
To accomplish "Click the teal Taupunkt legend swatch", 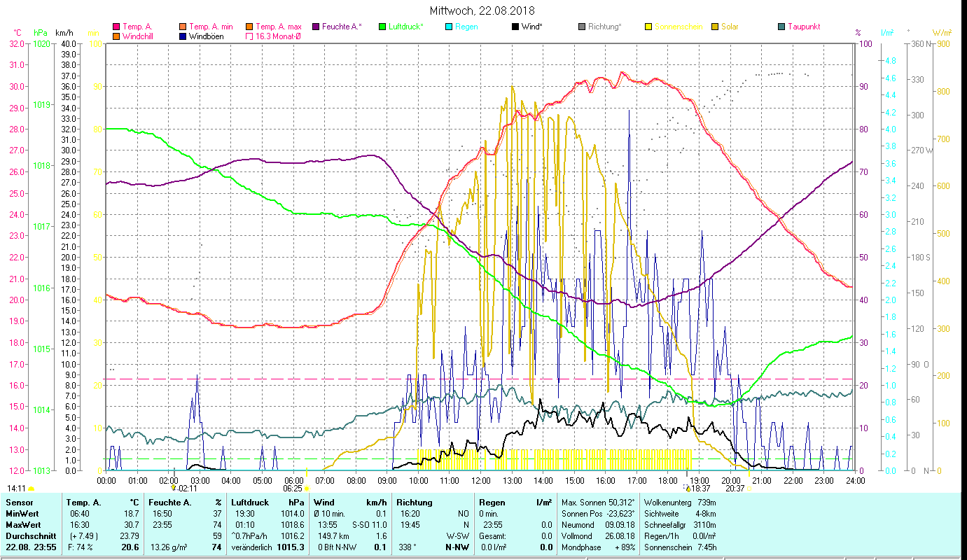I will pyautogui.click(x=781, y=27).
